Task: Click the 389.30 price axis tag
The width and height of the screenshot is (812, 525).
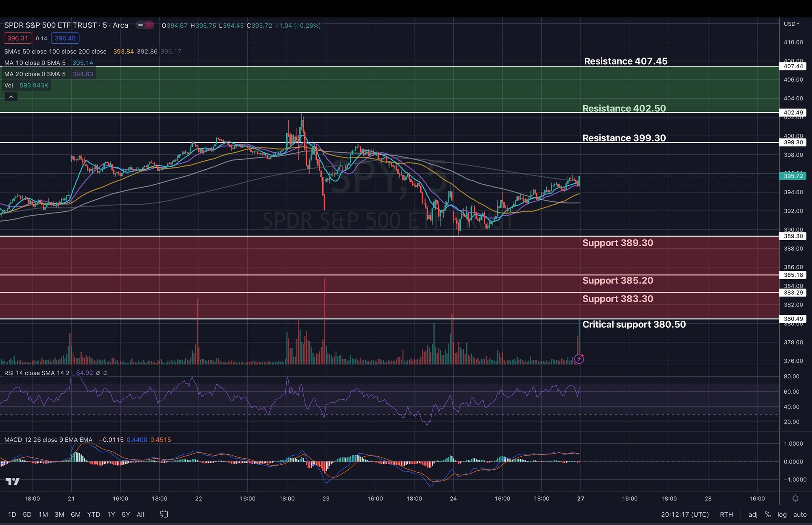Action: tap(793, 236)
